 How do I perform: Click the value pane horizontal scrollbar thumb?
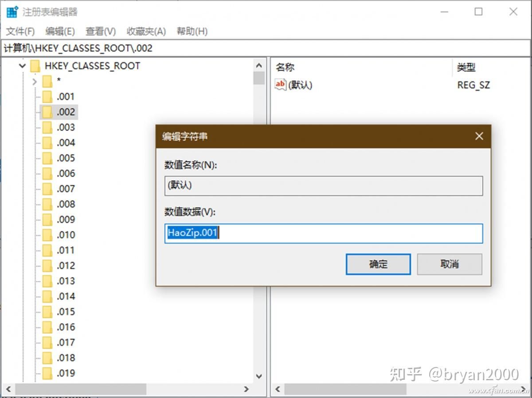345,389
